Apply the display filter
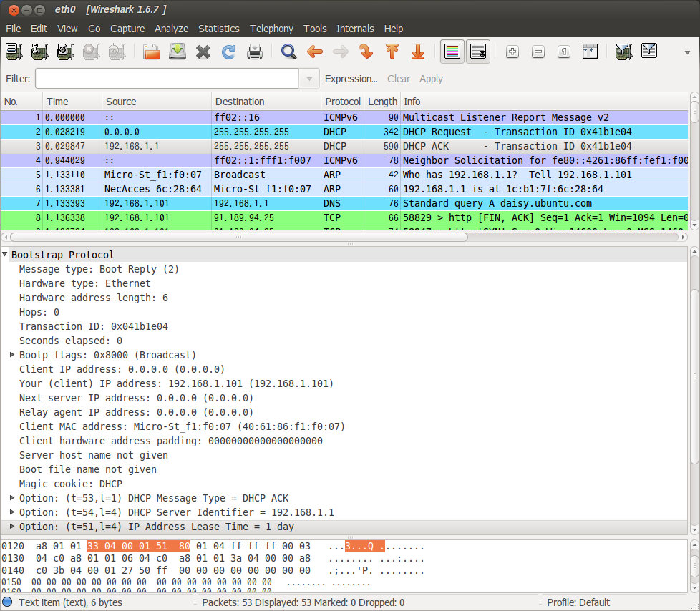Screen dimensions: 700x611 coord(431,79)
